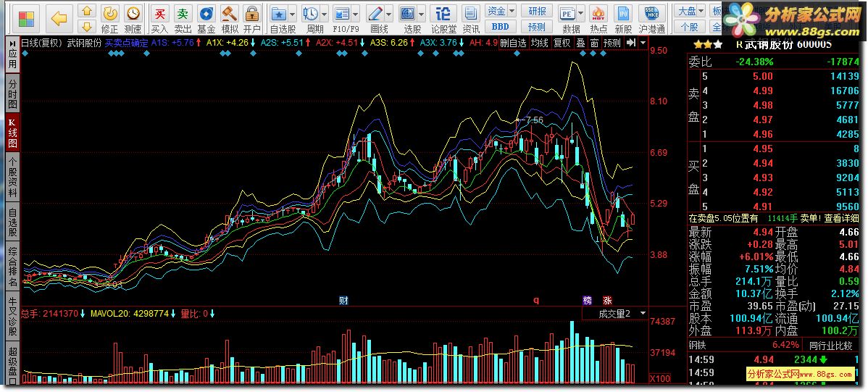Click the jump-to-end arrow in chart toolbar
The width and height of the screenshot is (868, 392).
pos(631,43)
